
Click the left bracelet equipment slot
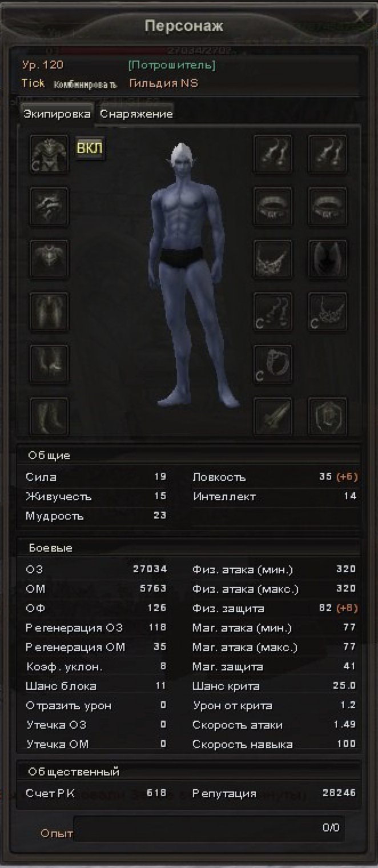coord(273,207)
